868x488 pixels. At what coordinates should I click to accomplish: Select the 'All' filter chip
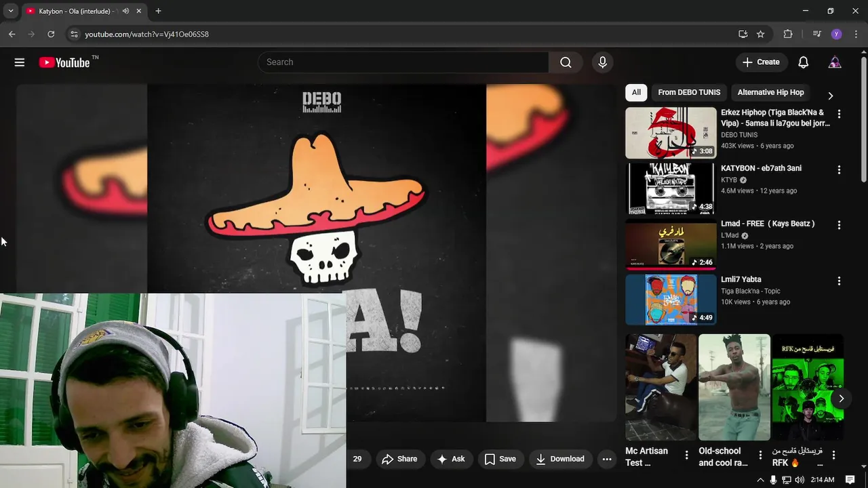636,92
